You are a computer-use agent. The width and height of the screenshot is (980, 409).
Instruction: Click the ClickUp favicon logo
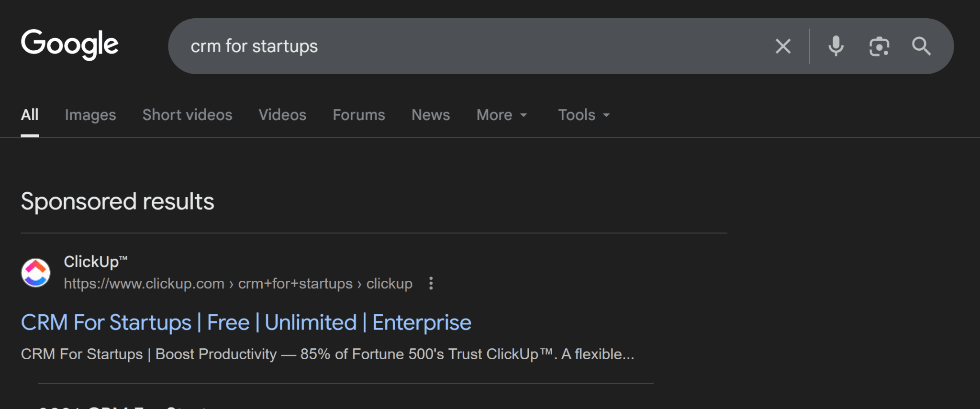pyautogui.click(x=35, y=273)
